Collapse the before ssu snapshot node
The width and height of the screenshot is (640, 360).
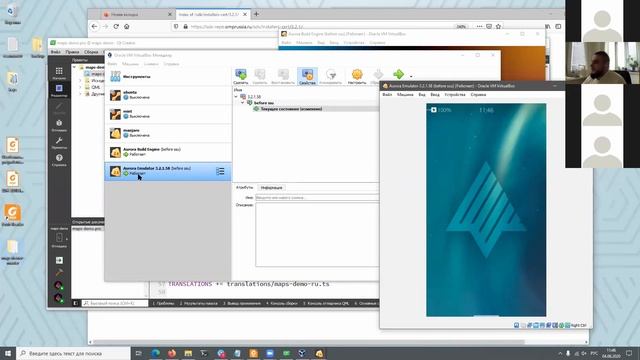point(242,103)
